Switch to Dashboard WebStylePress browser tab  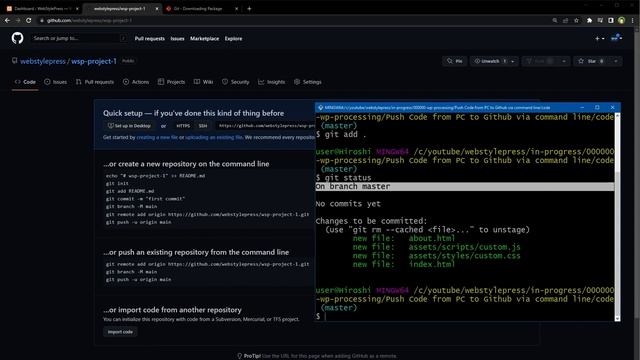[41, 9]
